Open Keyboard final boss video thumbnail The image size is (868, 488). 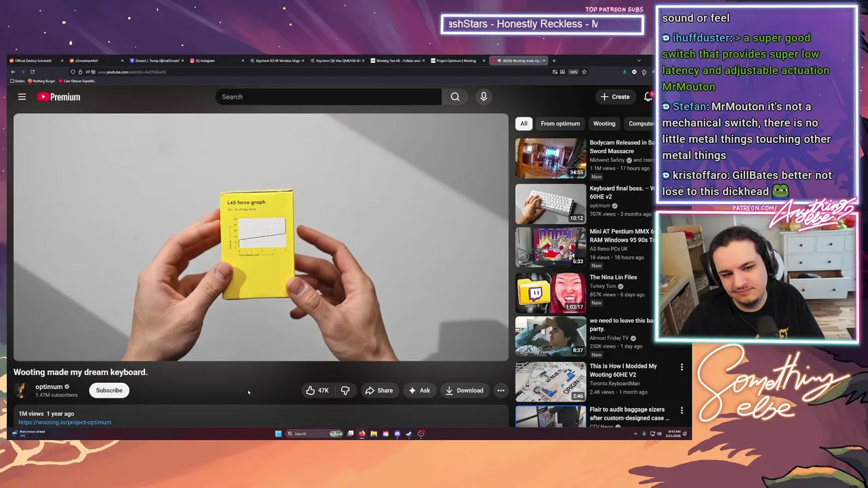pyautogui.click(x=551, y=204)
